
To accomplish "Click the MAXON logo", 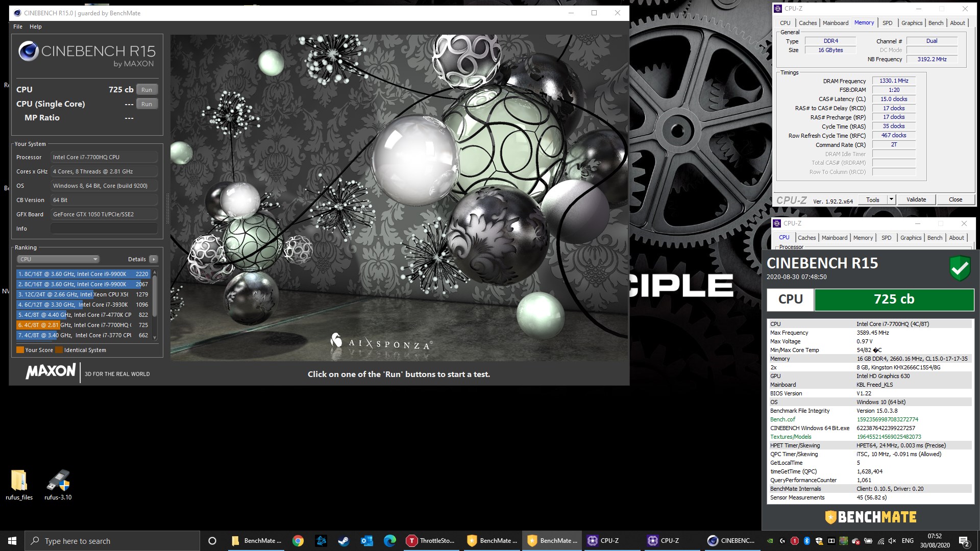I will (x=51, y=371).
